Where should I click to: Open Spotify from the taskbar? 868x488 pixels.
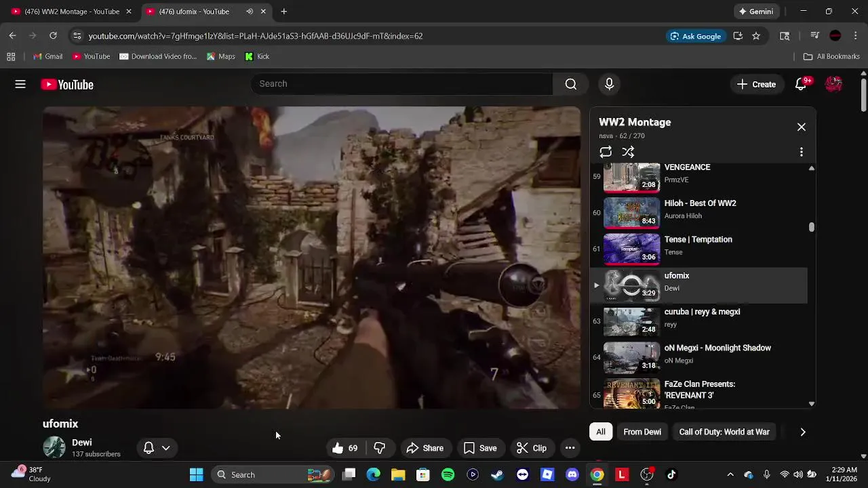click(x=448, y=474)
